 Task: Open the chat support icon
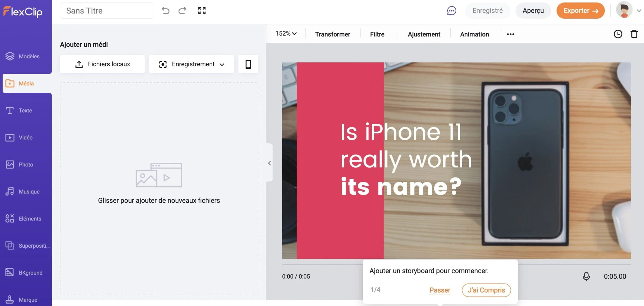(452, 11)
